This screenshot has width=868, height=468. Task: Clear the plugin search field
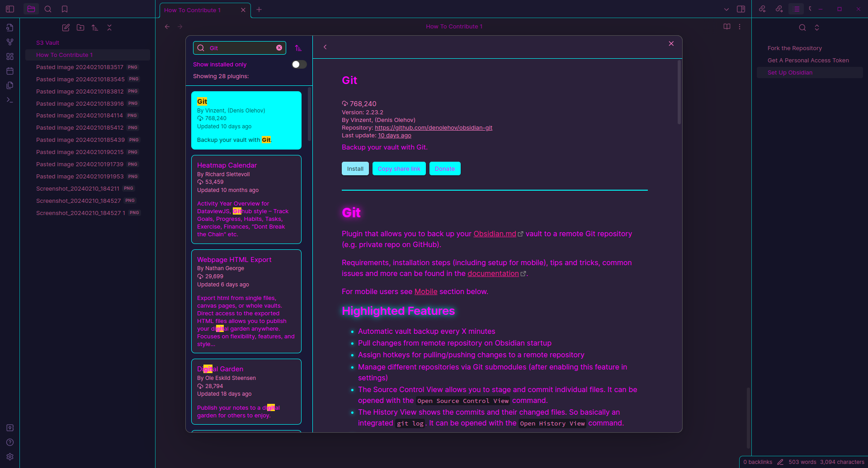pyautogui.click(x=279, y=48)
